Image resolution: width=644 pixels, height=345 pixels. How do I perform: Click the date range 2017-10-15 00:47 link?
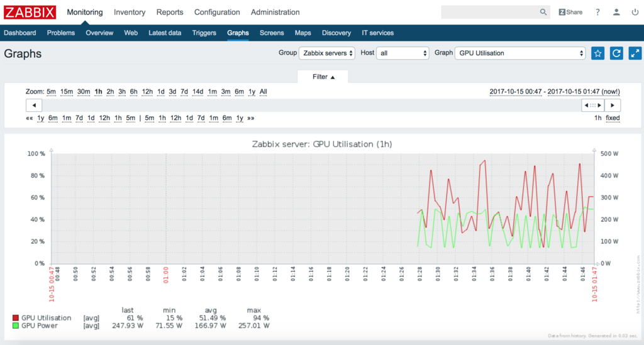pyautogui.click(x=516, y=92)
